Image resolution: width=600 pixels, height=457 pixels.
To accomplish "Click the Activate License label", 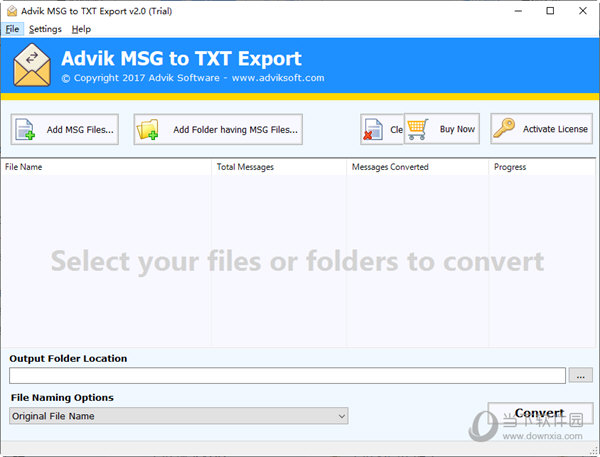I will click(555, 129).
